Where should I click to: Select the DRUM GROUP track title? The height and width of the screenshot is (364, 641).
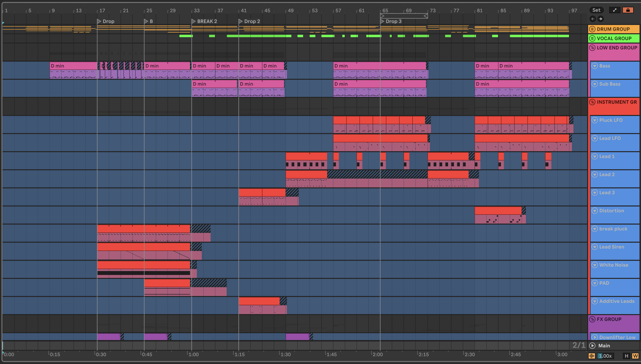coord(613,29)
